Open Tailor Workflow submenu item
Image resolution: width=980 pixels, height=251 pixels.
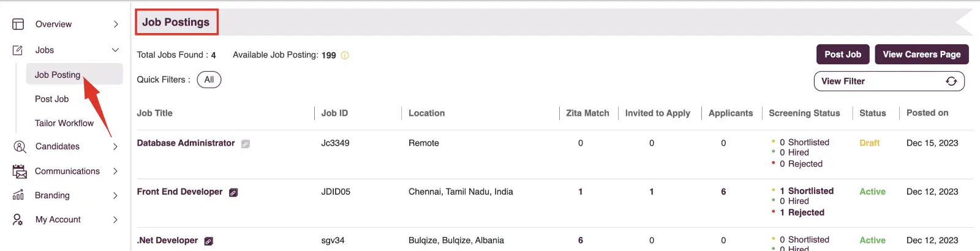pos(64,123)
